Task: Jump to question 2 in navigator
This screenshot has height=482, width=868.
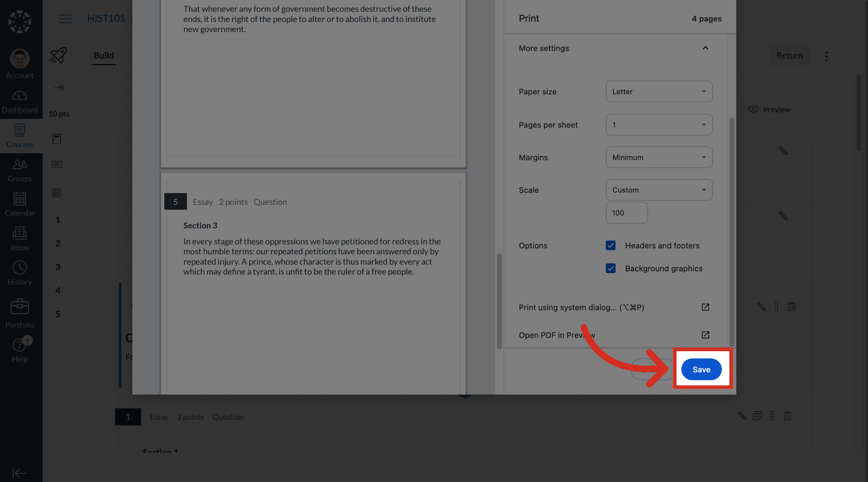Action: [58, 243]
